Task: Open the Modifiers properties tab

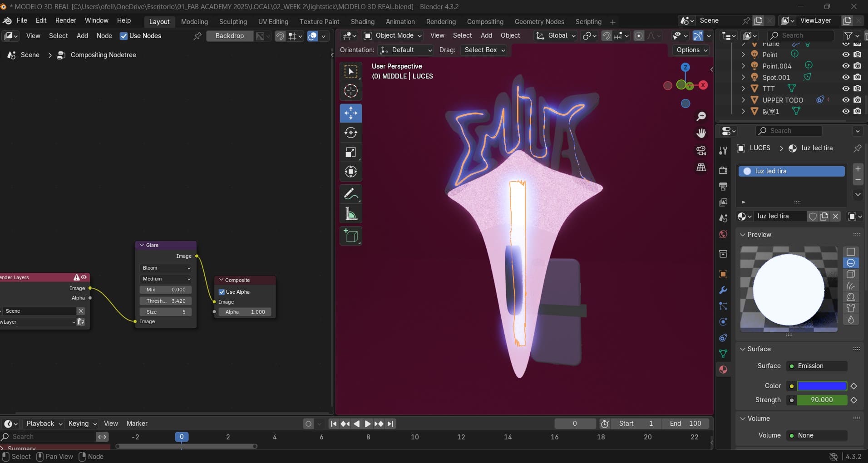Action: click(x=723, y=290)
